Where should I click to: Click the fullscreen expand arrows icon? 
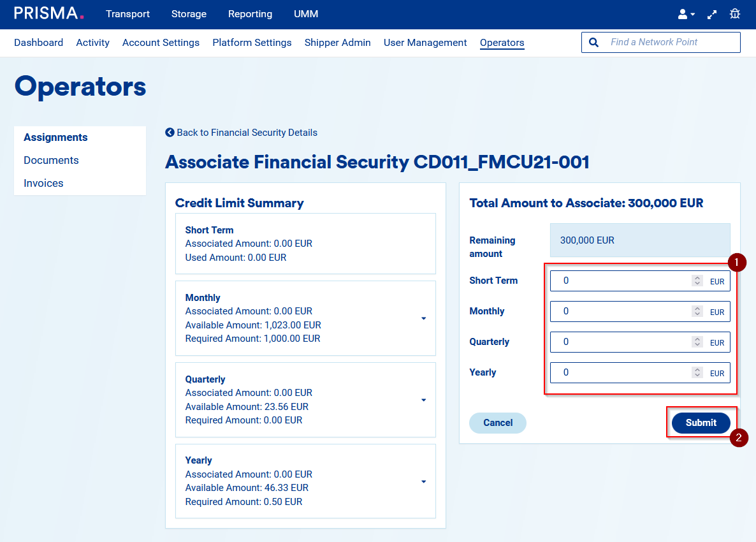(712, 14)
